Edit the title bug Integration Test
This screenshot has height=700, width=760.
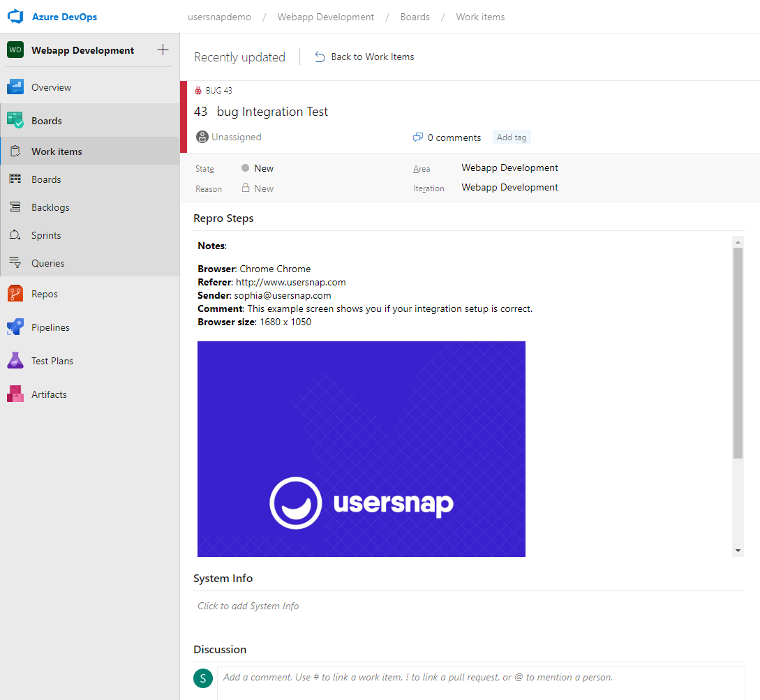(x=272, y=112)
